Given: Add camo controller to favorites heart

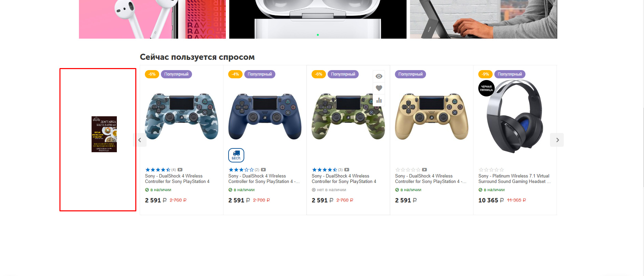Looking at the screenshot, I should tap(379, 88).
